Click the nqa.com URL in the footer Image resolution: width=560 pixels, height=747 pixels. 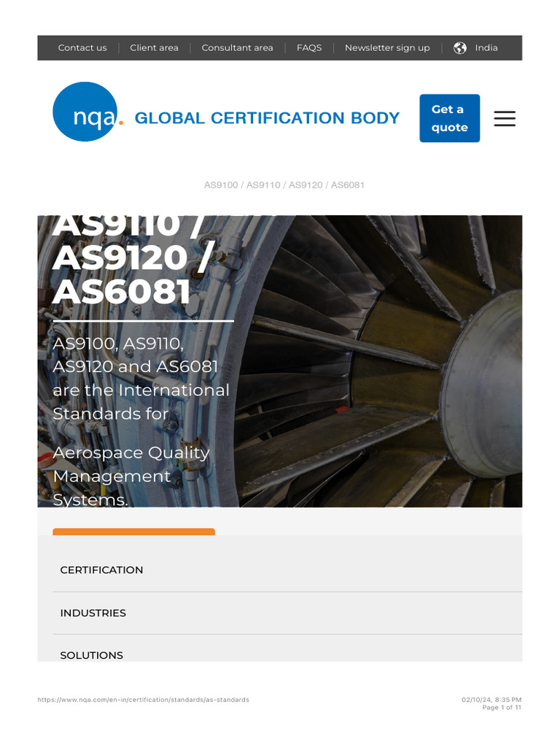tap(144, 700)
